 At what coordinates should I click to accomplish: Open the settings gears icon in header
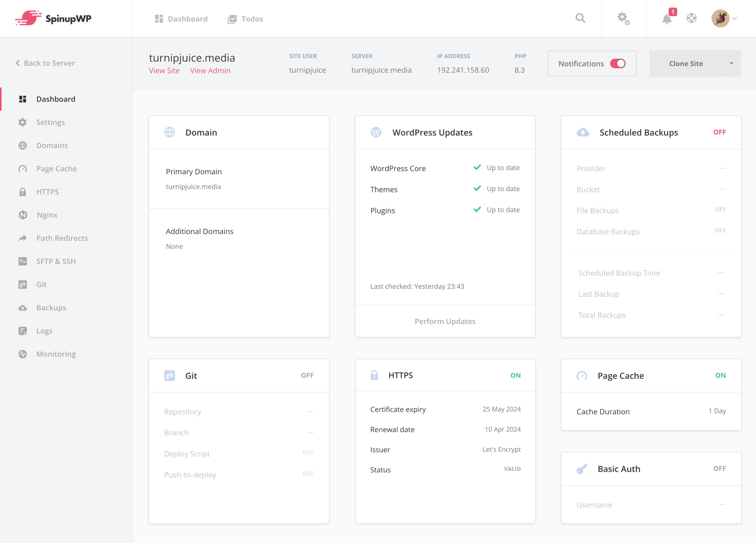623,18
